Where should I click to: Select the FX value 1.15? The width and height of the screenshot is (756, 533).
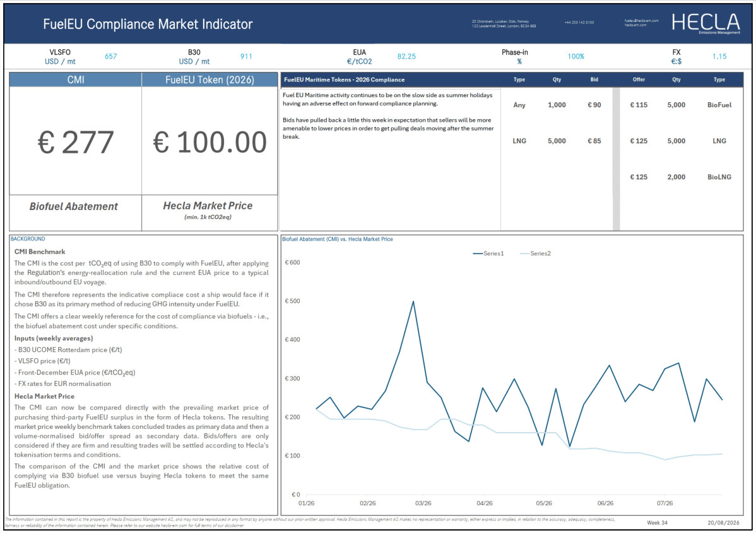[719, 56]
